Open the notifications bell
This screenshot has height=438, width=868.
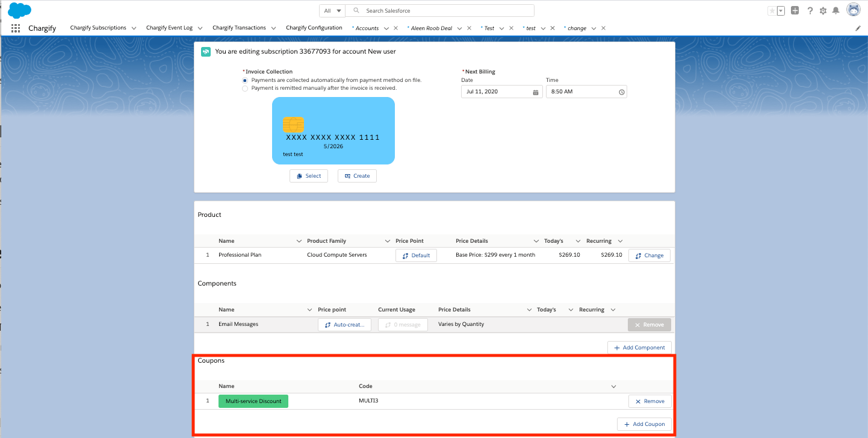point(835,11)
